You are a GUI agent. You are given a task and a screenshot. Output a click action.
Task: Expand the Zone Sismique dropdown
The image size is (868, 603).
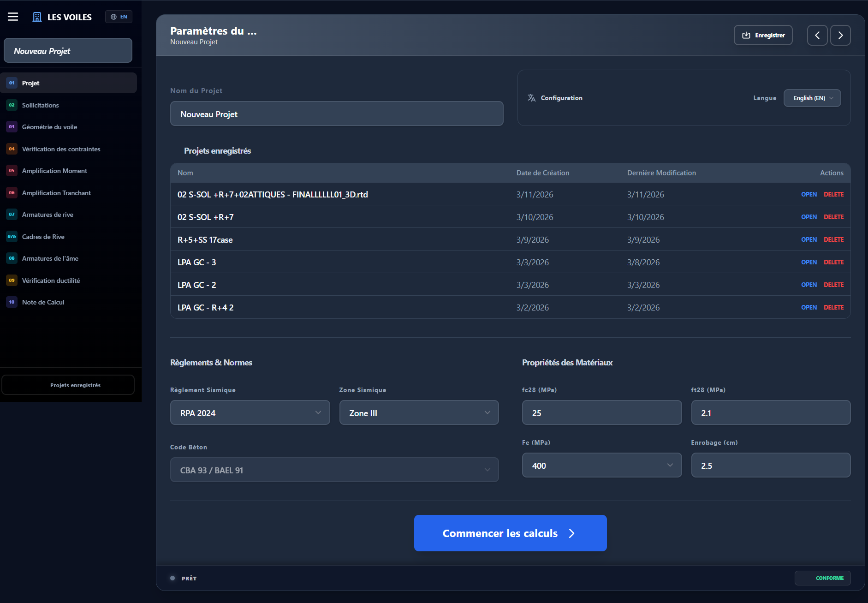[418, 412]
